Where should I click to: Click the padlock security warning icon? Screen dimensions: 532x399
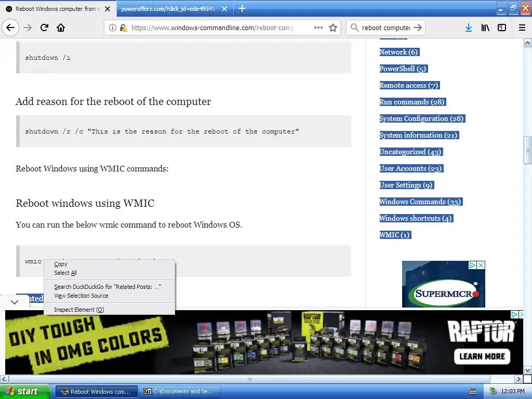click(123, 28)
